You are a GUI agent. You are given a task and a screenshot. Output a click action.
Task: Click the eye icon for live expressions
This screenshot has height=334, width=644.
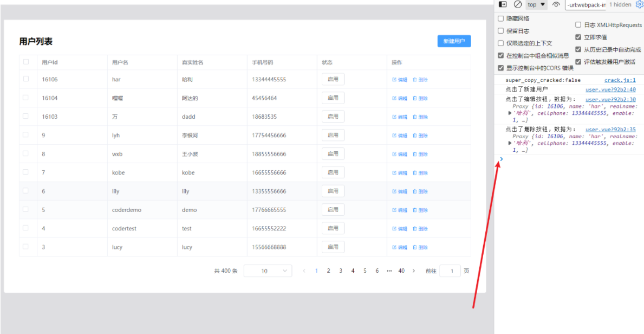tap(556, 4)
